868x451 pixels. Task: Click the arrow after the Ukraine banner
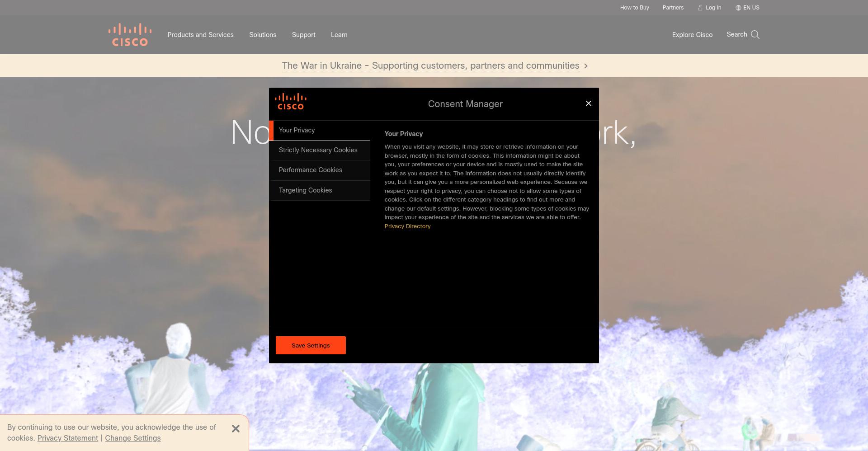click(586, 66)
